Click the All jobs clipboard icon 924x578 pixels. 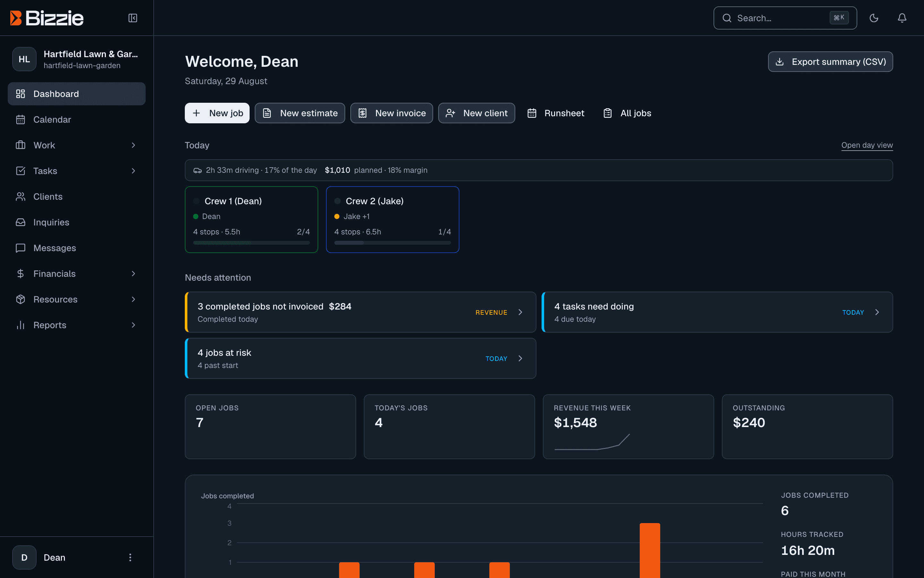point(607,113)
